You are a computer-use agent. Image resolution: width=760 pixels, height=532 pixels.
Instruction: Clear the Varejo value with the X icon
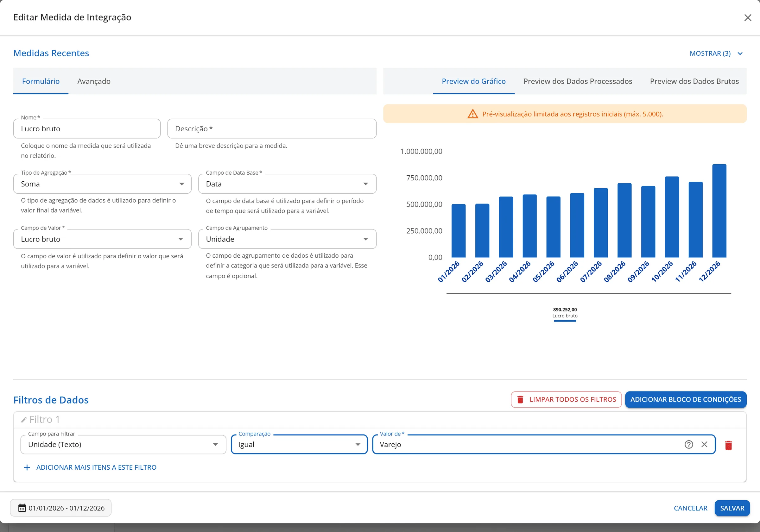704,444
